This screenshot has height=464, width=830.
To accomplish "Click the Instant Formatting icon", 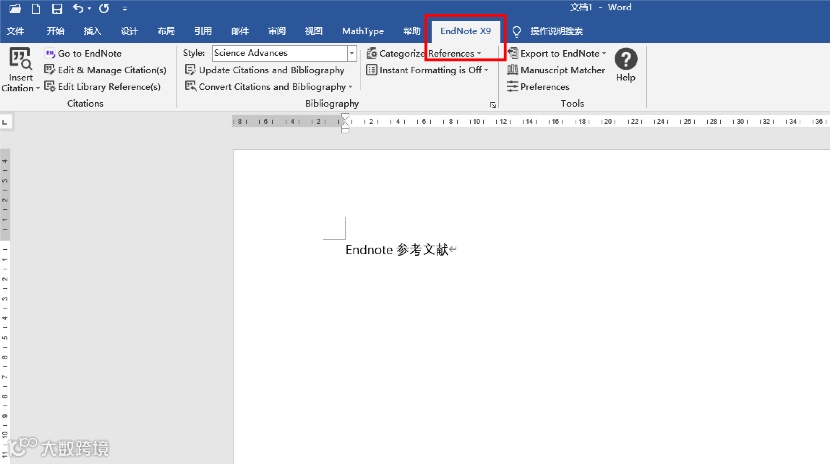I will 372,70.
